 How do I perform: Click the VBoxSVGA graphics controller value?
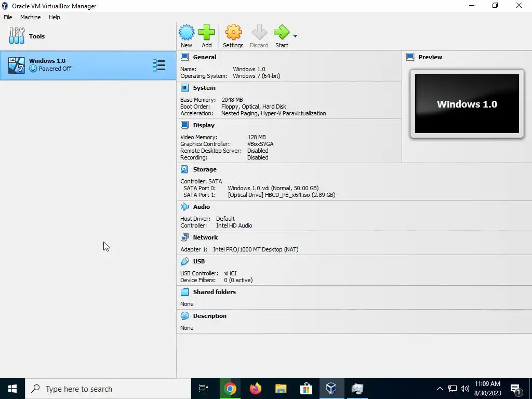[261, 144]
